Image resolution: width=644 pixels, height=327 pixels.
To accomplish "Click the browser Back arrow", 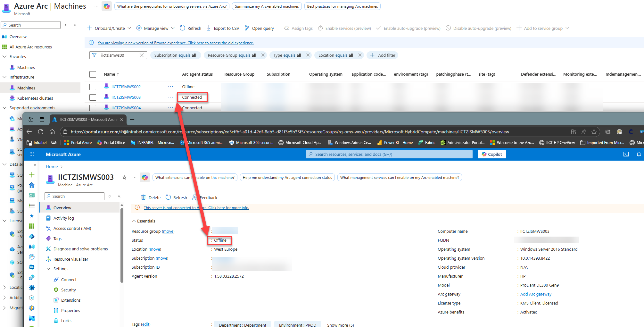I will pos(29,132).
